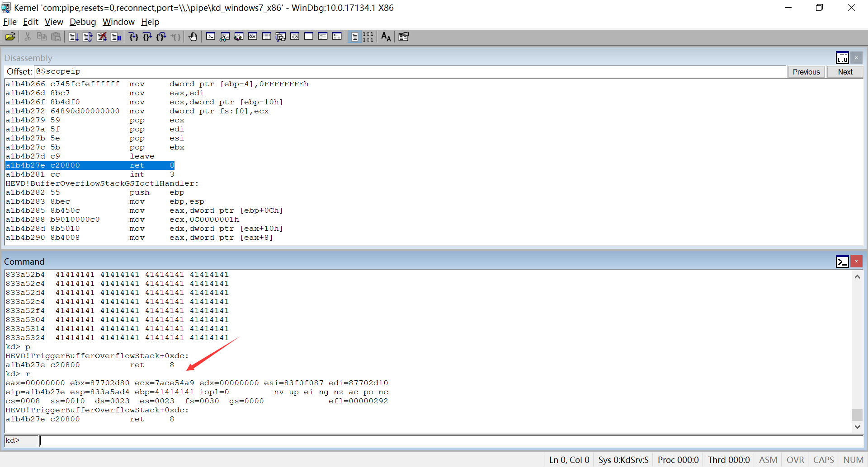
Task: Open the Options toolbar icon
Action: pyautogui.click(x=404, y=37)
